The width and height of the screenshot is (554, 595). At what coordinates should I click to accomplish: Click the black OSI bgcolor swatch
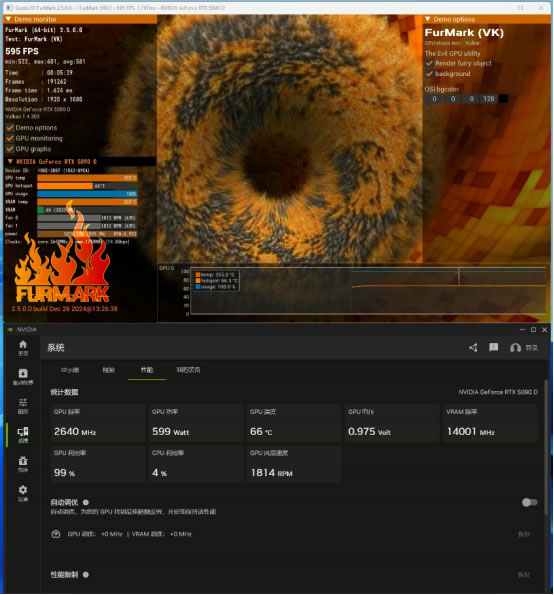(x=503, y=99)
